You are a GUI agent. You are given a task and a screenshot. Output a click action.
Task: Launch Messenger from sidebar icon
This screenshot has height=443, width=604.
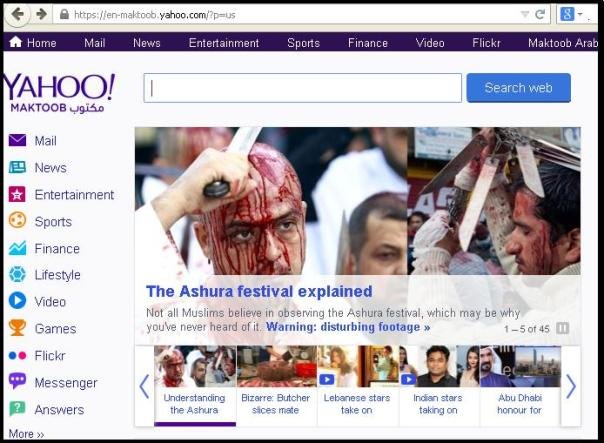pyautogui.click(x=17, y=382)
